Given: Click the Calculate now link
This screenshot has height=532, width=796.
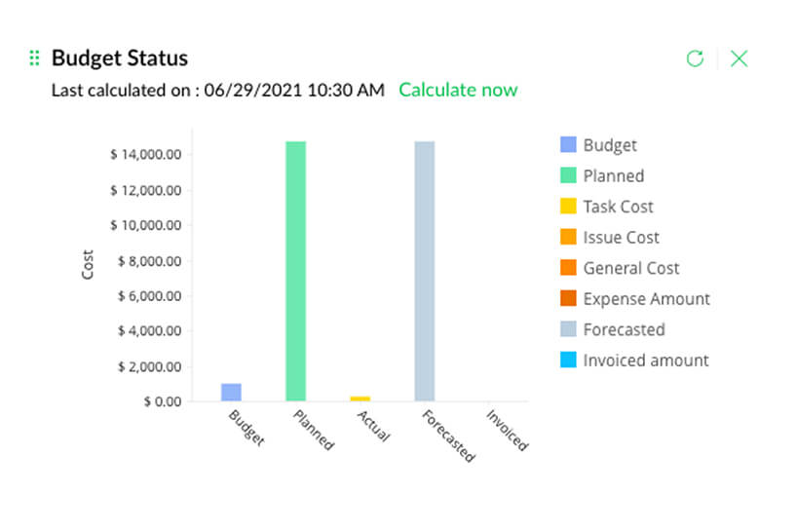Looking at the screenshot, I should point(458,90).
